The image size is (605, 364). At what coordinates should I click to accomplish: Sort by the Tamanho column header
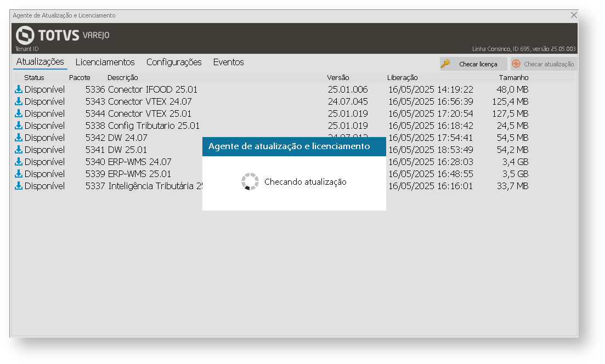click(513, 77)
